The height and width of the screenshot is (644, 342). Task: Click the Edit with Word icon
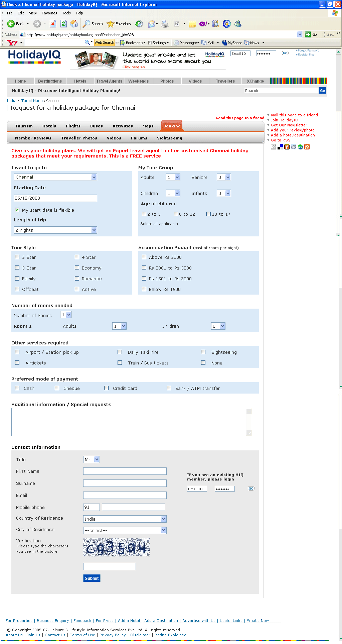(x=177, y=24)
